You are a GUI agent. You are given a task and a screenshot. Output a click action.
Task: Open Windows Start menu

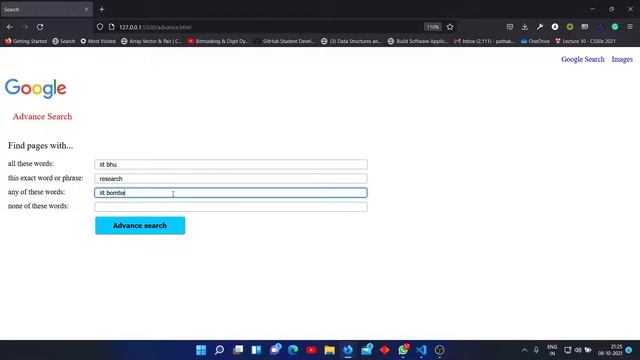point(201,350)
